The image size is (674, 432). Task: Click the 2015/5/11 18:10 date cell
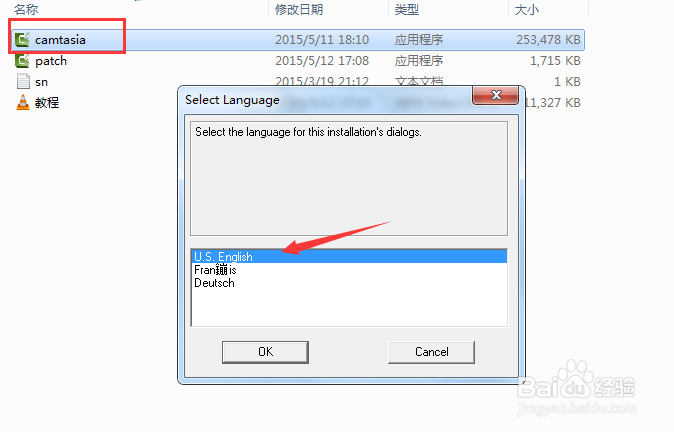(322, 40)
